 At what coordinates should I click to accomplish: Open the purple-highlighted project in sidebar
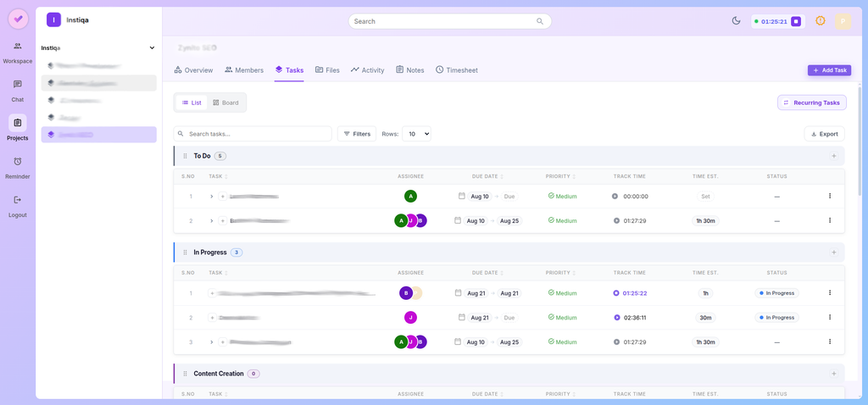click(98, 135)
